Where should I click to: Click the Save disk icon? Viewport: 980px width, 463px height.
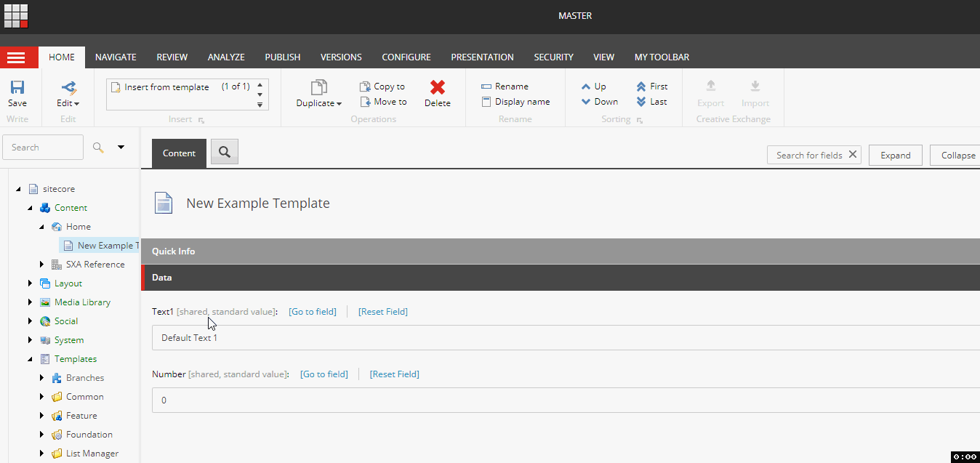click(17, 87)
